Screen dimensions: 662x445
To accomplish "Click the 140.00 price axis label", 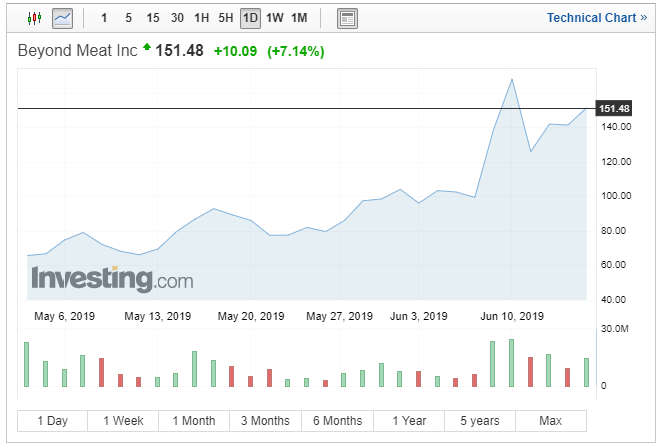I will (x=616, y=127).
